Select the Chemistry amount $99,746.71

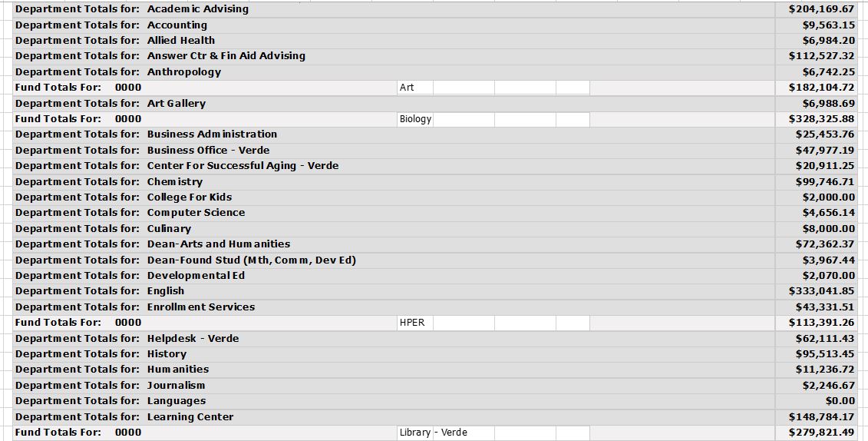825,182
